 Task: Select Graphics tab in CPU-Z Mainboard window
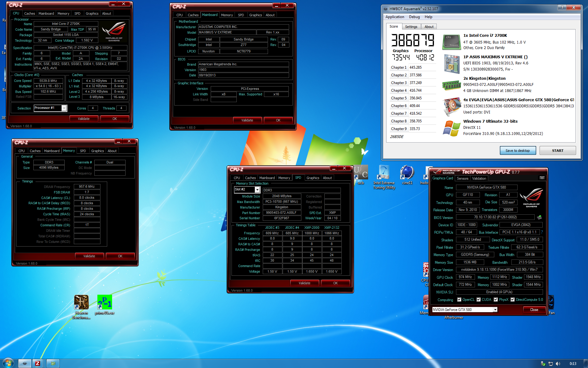coord(255,15)
